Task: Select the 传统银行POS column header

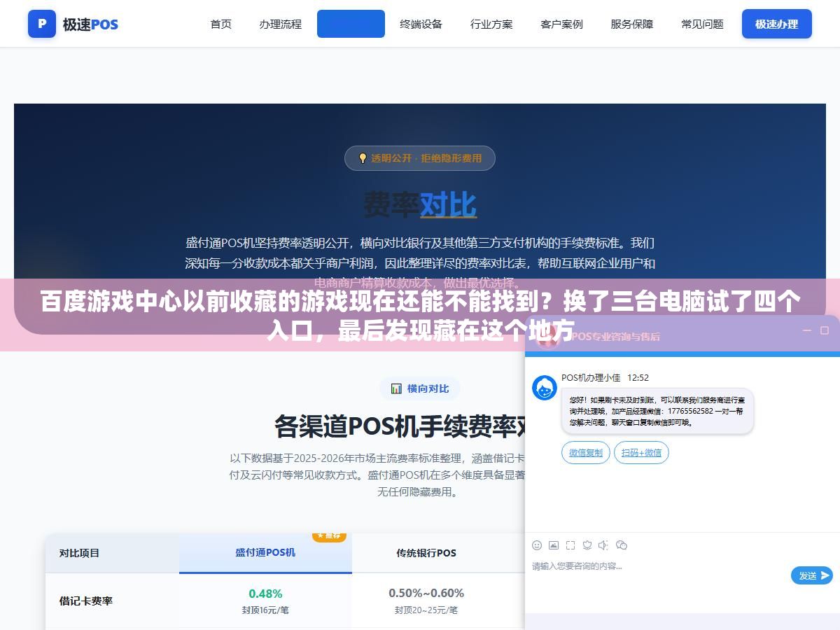Action: click(x=426, y=553)
